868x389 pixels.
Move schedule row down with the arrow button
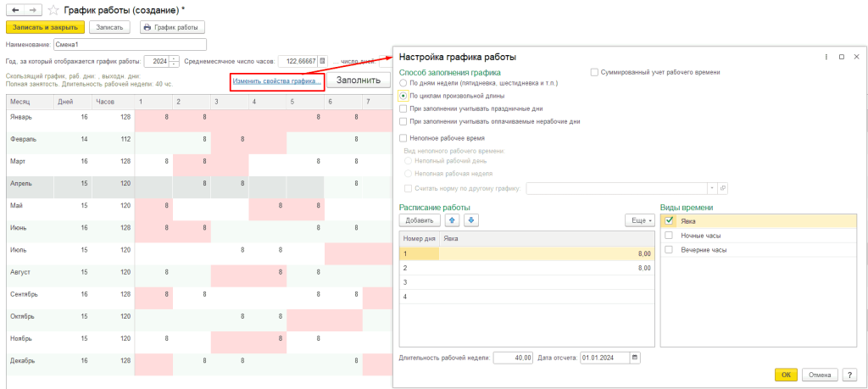(471, 220)
